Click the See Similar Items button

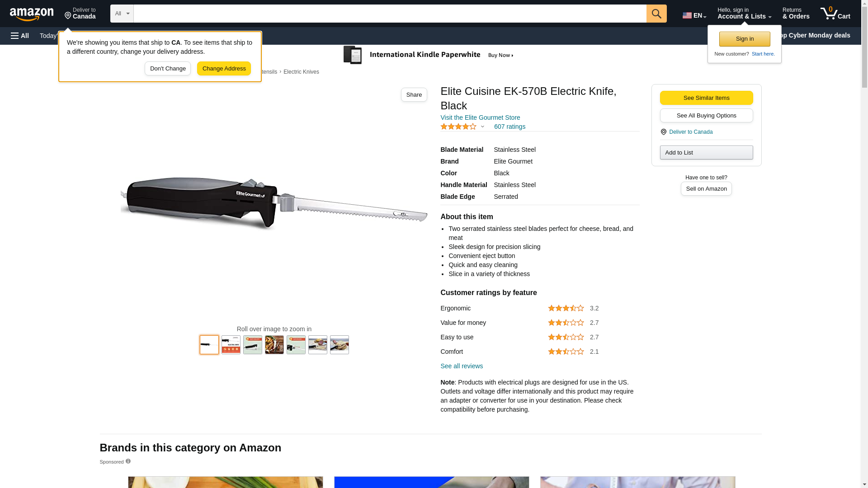click(706, 98)
